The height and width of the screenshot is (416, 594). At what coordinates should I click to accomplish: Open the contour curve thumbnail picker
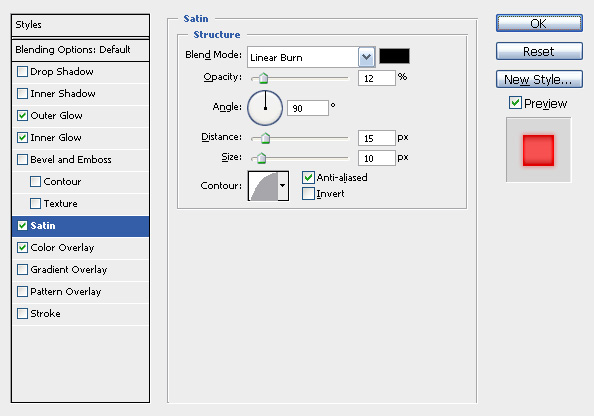click(x=263, y=186)
